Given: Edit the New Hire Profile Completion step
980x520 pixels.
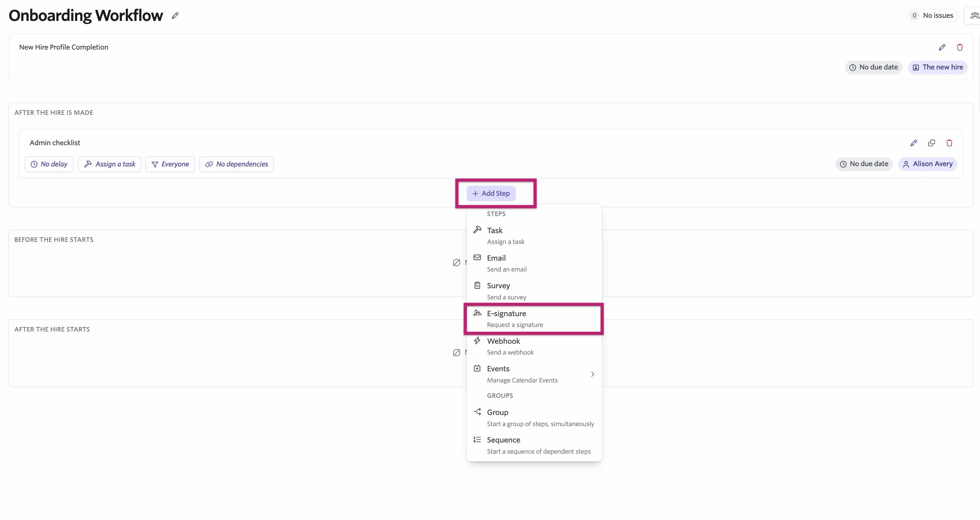Looking at the screenshot, I should click(942, 47).
